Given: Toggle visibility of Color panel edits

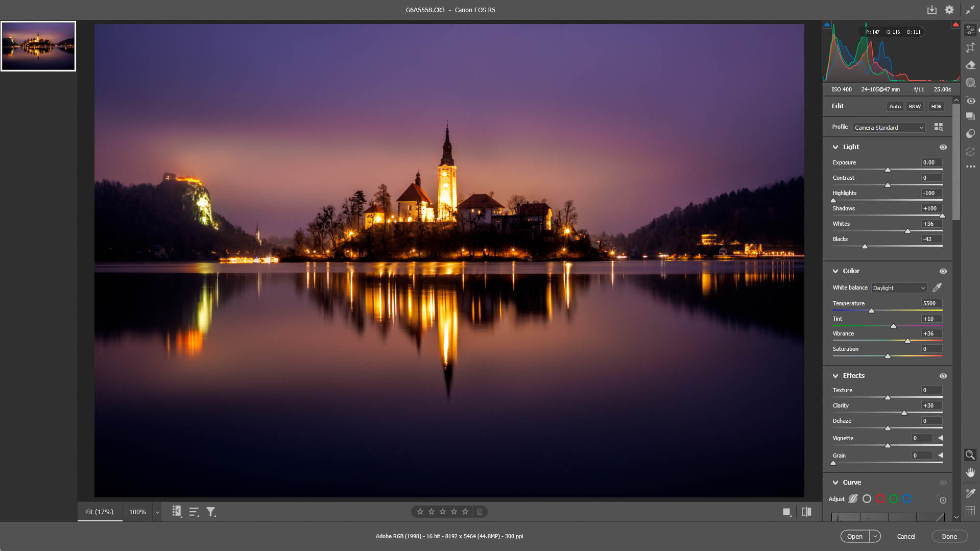Looking at the screenshot, I should tap(943, 271).
